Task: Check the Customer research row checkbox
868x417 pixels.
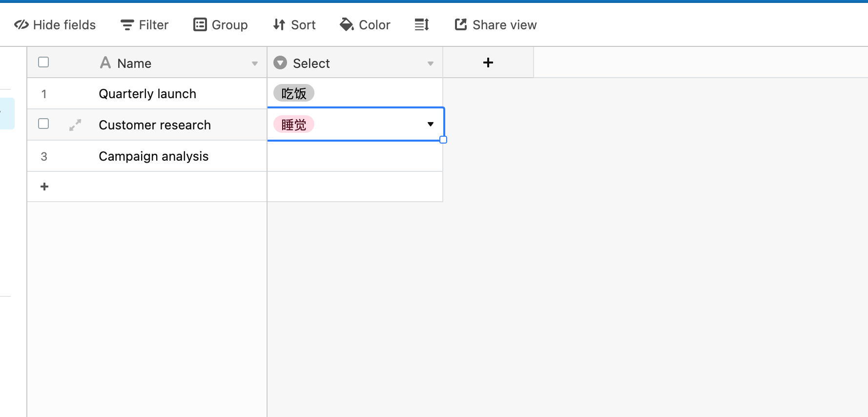Action: [43, 124]
